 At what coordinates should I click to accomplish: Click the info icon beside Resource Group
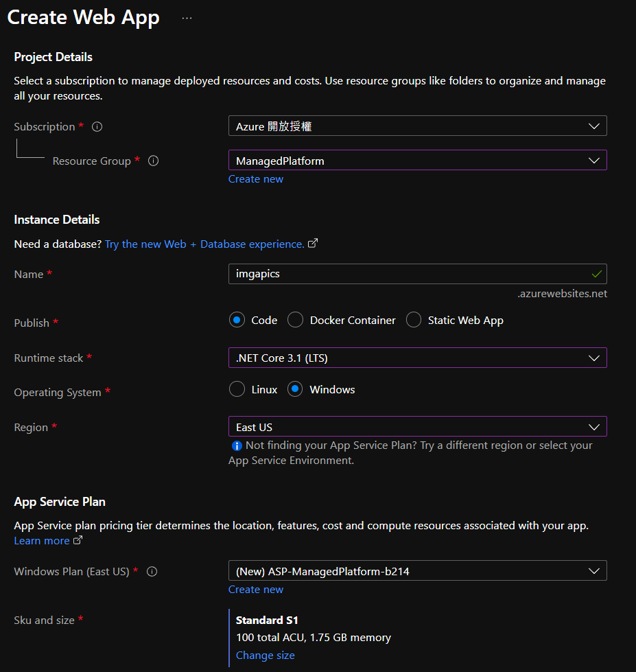tap(154, 161)
